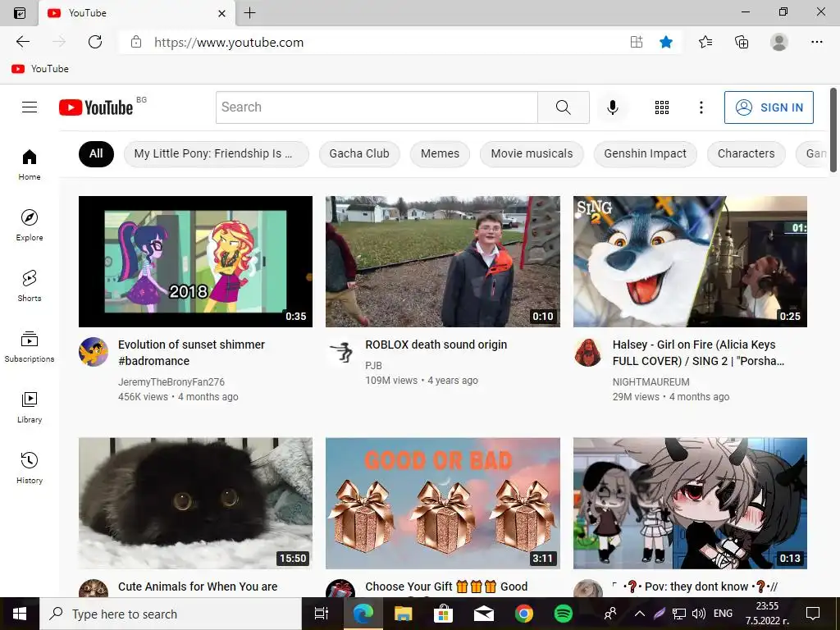Open Edge settings and more menu

point(816,42)
